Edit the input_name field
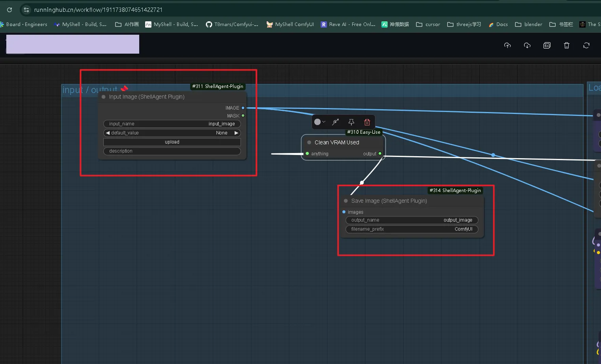Screen dimensions: 601x364 tap(172, 124)
